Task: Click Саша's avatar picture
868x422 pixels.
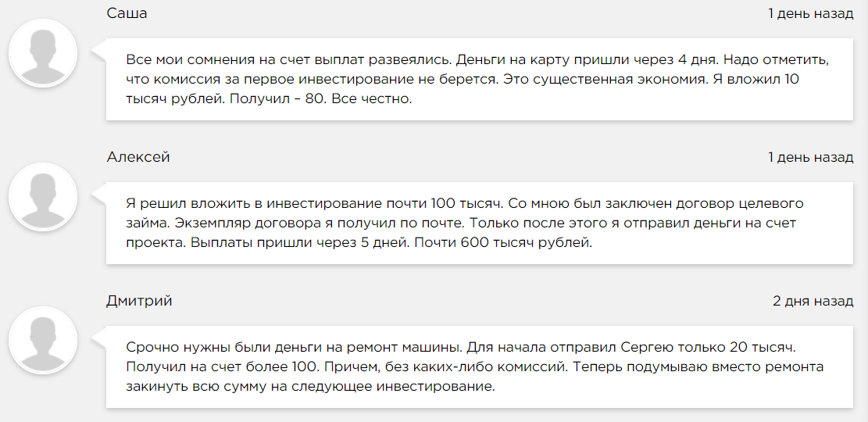Action: click(x=42, y=53)
